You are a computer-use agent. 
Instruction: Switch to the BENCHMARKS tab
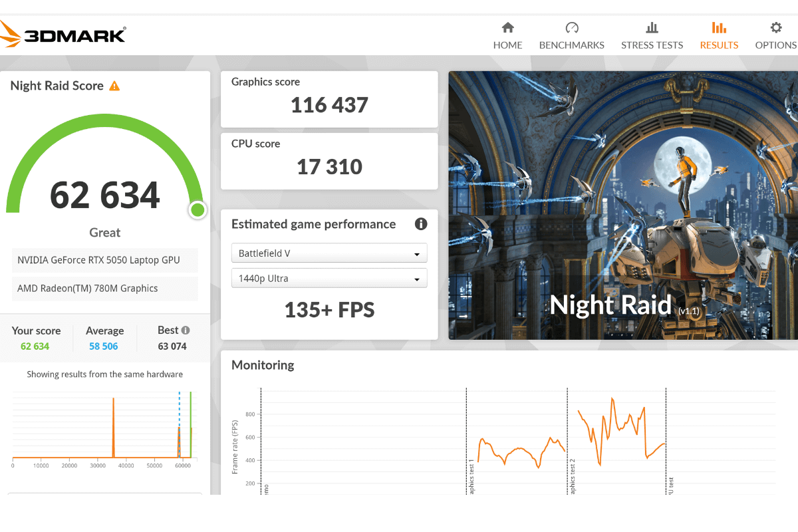[x=571, y=45]
